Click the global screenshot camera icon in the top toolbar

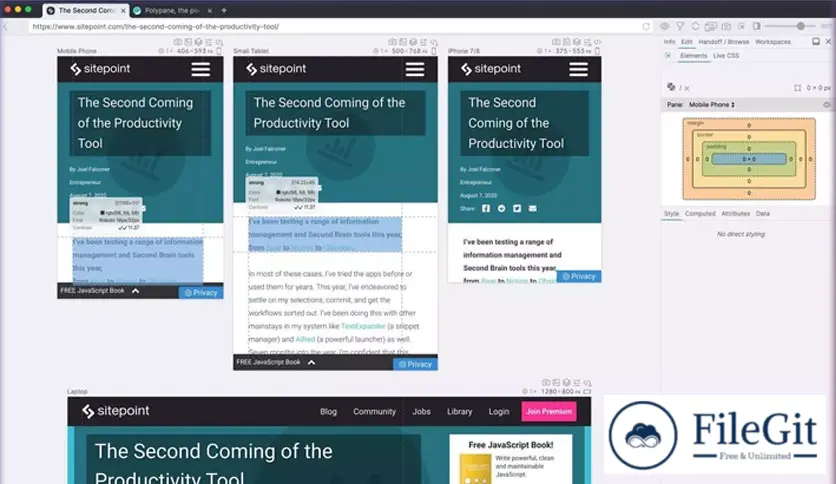click(726, 26)
